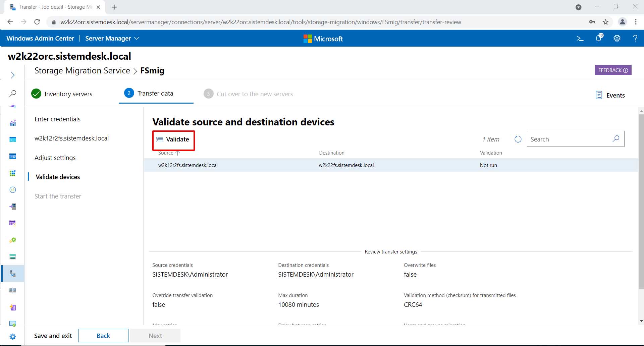Select the highlighted Storage Migration Service icon

point(13,274)
